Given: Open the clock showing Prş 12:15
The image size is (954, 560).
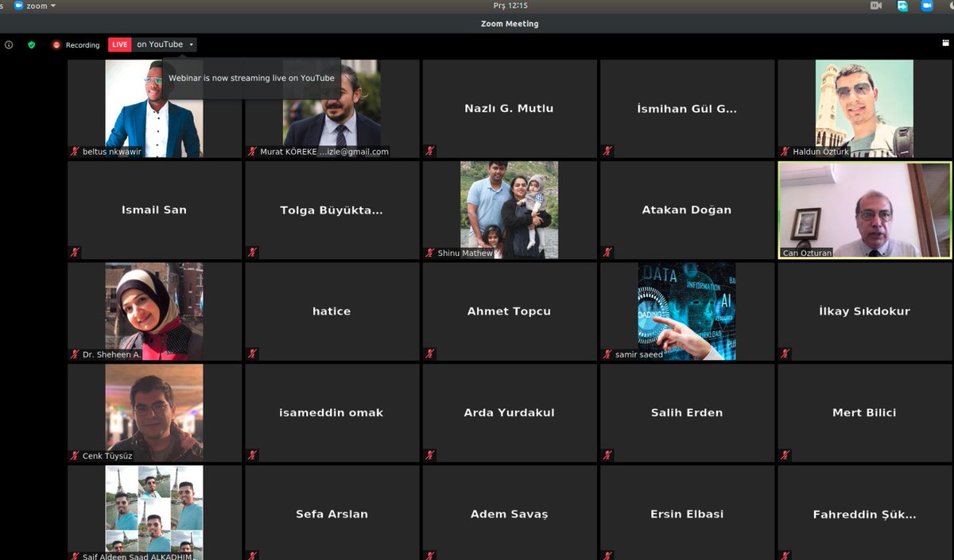Looking at the screenshot, I should pyautogui.click(x=510, y=6).
